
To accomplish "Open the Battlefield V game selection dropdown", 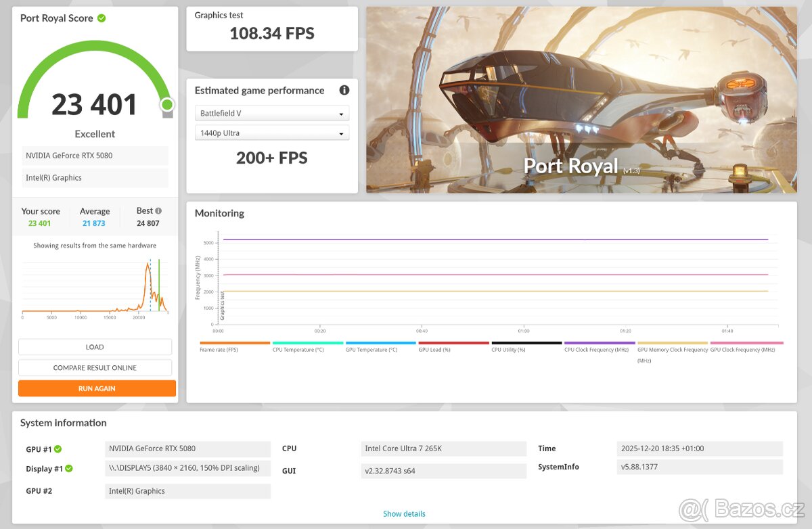I will coord(272,113).
